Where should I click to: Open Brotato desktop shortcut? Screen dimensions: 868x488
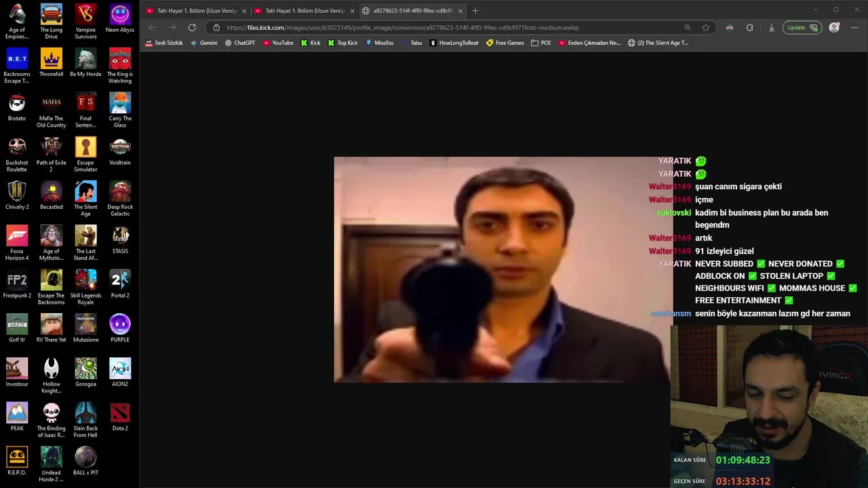pyautogui.click(x=17, y=107)
